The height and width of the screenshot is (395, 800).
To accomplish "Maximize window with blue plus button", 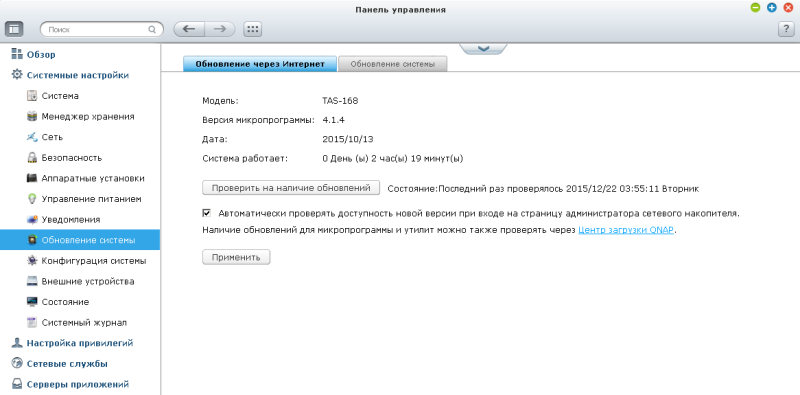I will 771,8.
